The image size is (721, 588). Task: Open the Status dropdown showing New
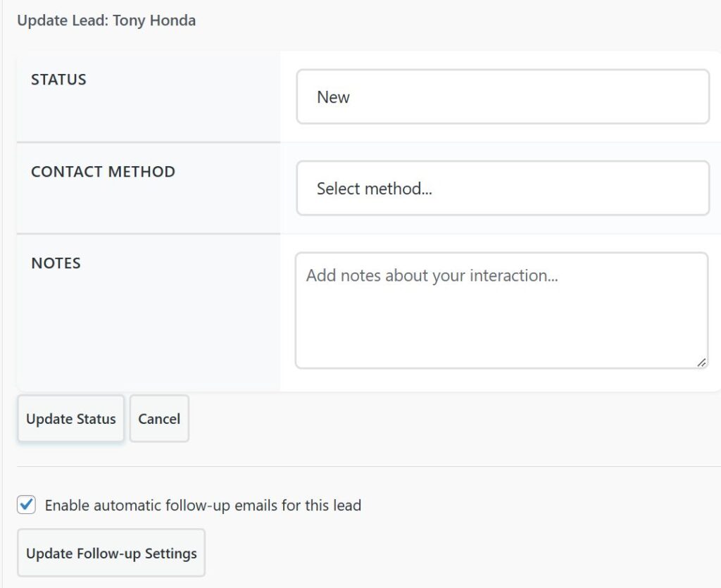point(502,96)
